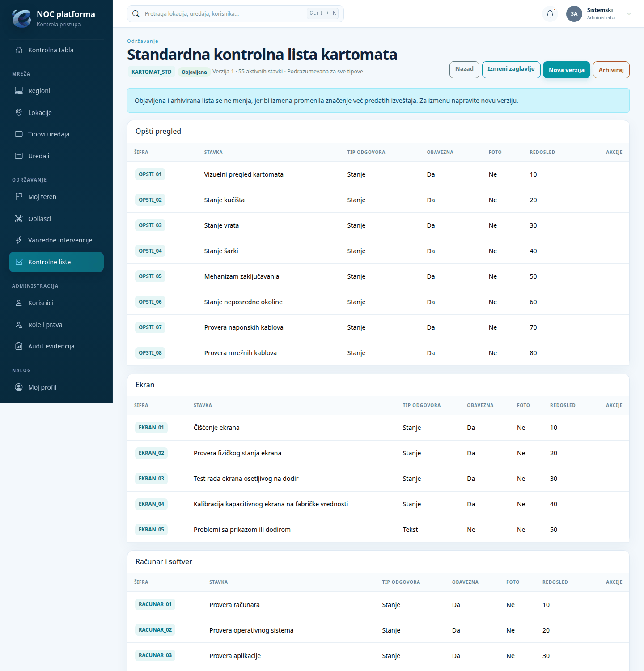Screen dimensions: 644x671
Task: Open the Kontrolna tabla menu item
Action: 56,50
